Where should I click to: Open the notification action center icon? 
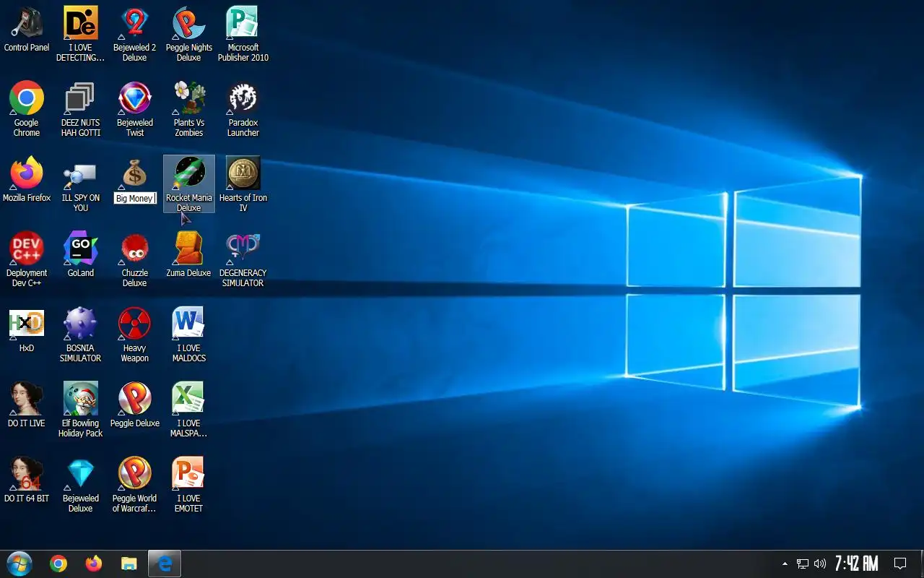(x=900, y=564)
